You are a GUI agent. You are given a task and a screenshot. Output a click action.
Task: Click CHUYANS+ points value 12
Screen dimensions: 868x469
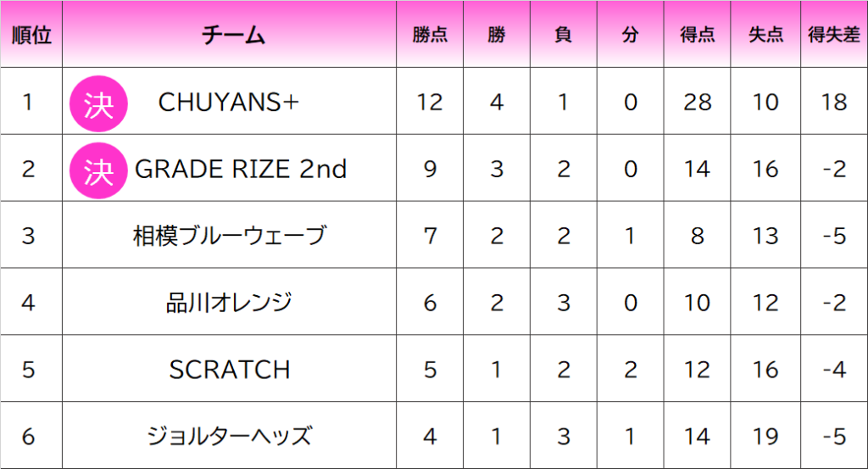click(x=430, y=102)
